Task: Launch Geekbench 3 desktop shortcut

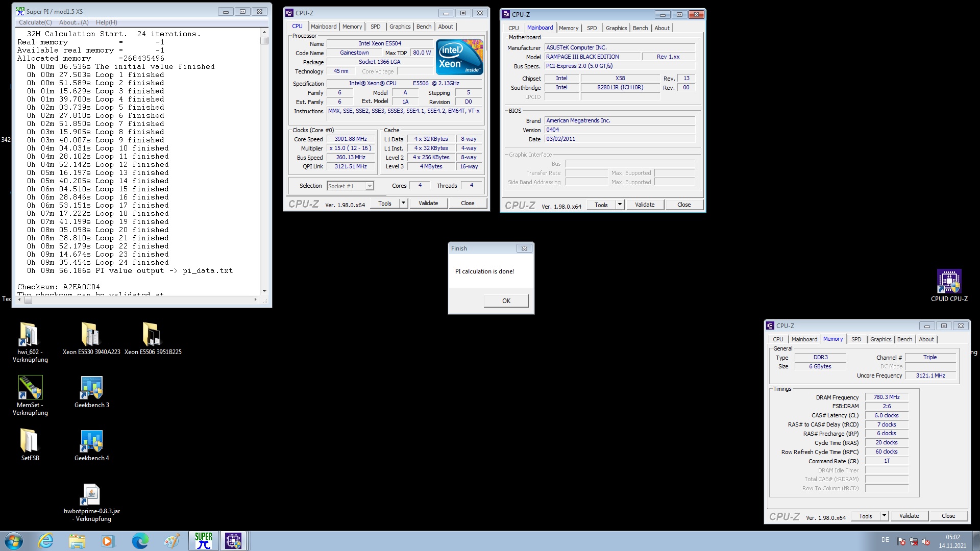Action: tap(92, 387)
